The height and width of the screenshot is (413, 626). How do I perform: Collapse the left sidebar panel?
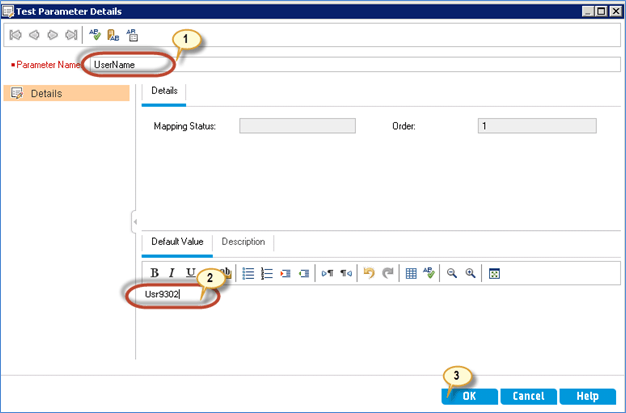[134, 221]
